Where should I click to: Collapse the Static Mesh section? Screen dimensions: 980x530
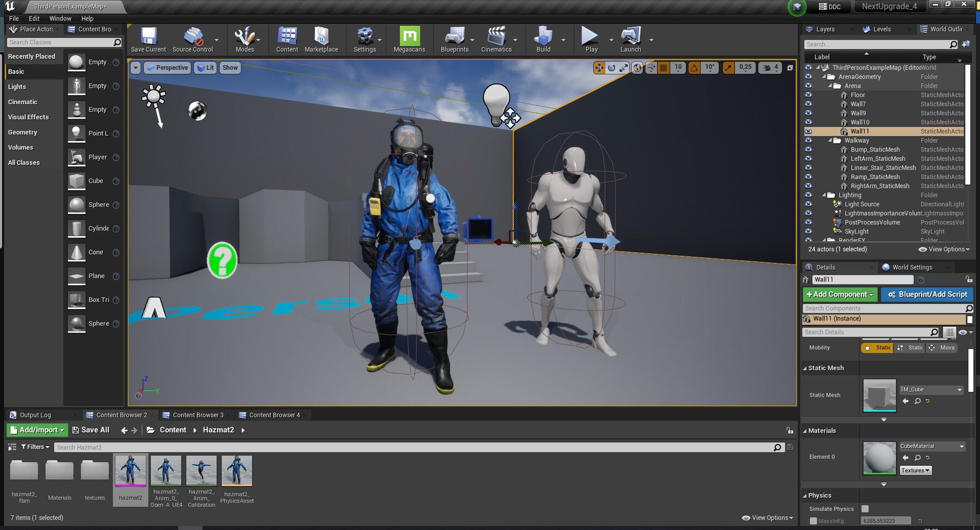tap(805, 368)
